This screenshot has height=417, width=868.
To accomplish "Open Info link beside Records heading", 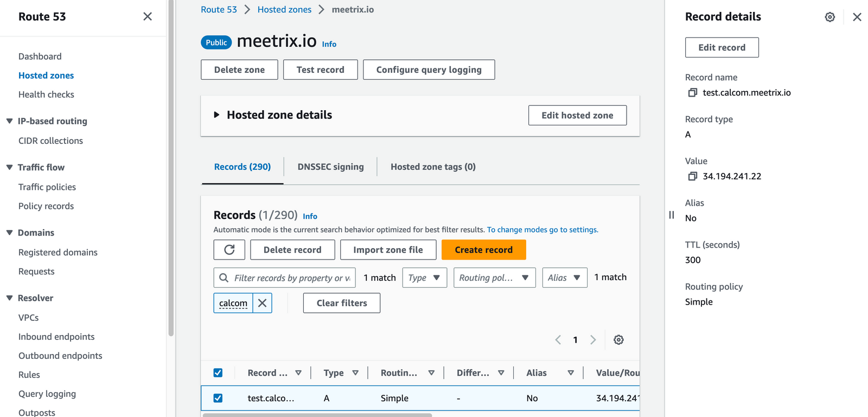I will (x=310, y=216).
